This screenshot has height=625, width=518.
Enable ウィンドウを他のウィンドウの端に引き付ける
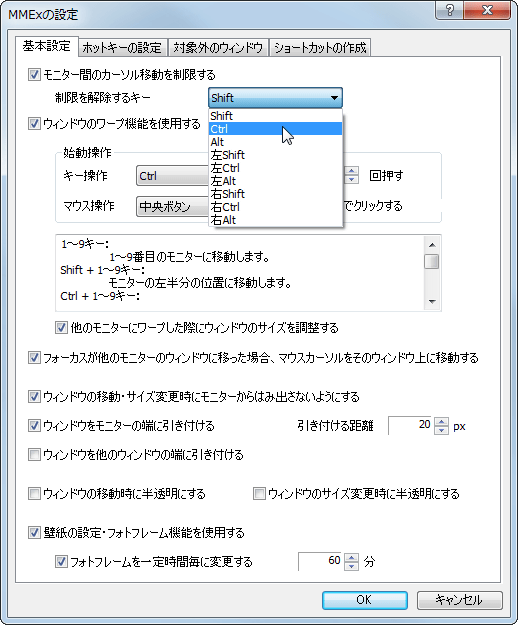click(x=34, y=454)
